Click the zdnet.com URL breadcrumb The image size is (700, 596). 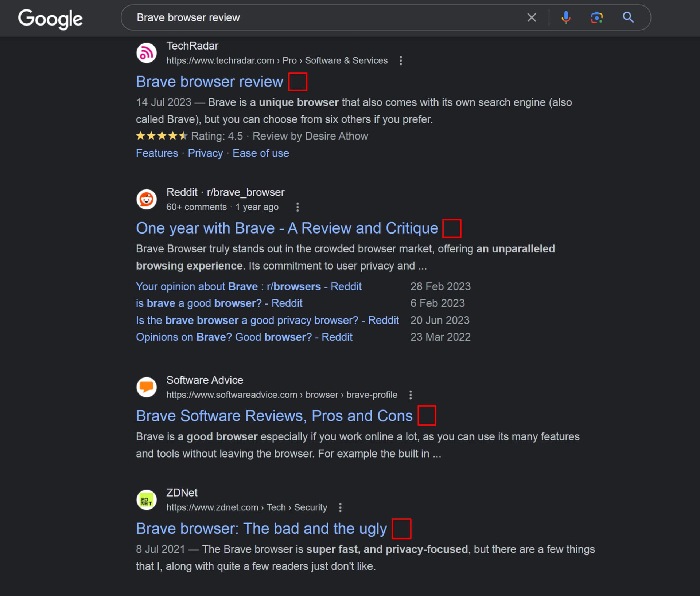point(246,507)
